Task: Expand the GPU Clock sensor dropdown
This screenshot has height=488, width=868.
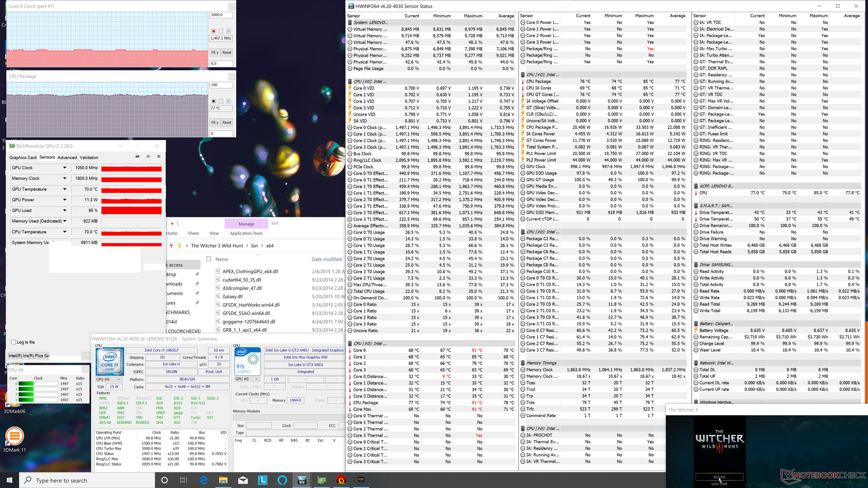Action: pos(65,168)
